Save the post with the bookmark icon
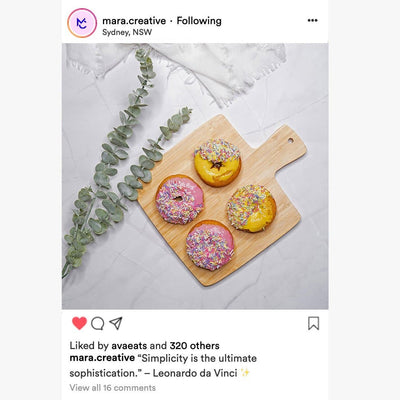This screenshot has height=400, width=400. coord(313,323)
